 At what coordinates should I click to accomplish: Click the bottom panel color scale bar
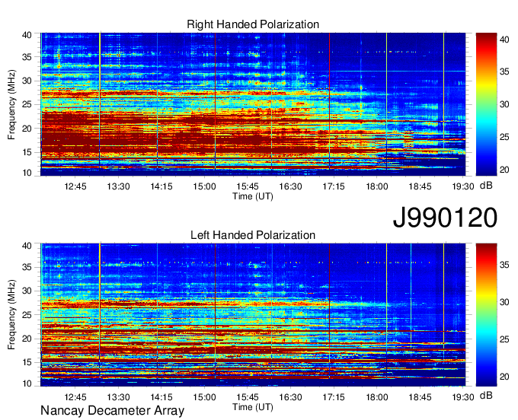coord(486,315)
